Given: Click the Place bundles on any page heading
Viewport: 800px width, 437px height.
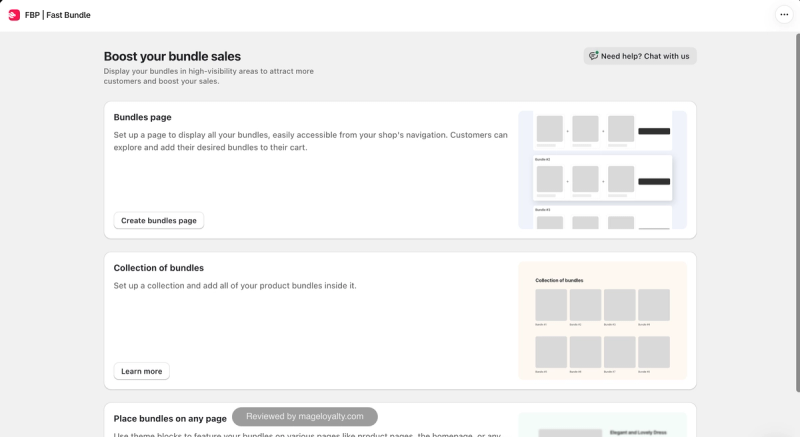Looking at the screenshot, I should coord(170,419).
